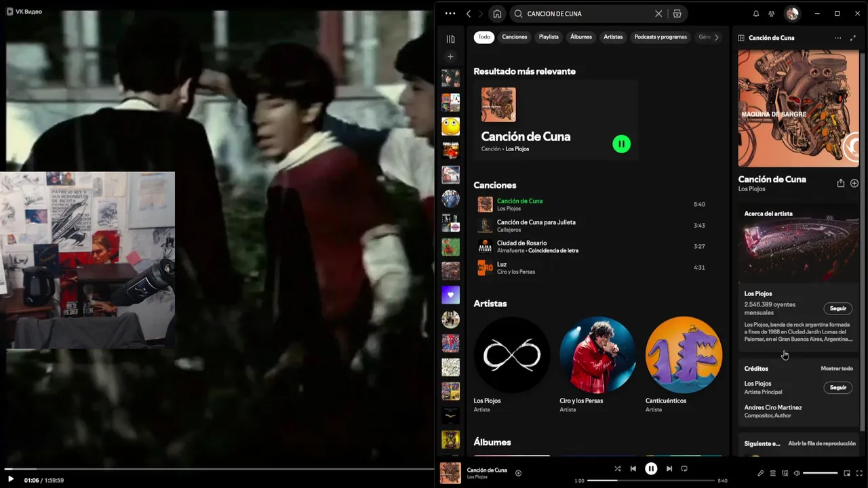Open the queue icon in player bar
Viewport: 868px width, 488px height.
(772, 473)
